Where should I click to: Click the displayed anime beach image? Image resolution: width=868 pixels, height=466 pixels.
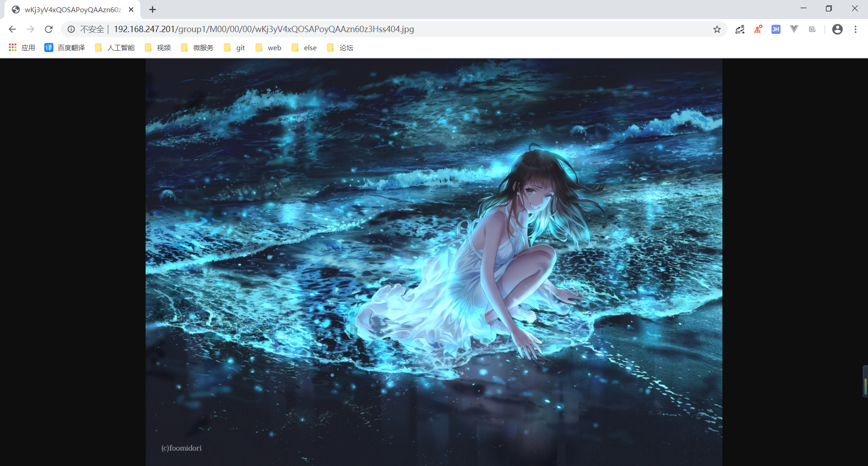[x=434, y=262]
